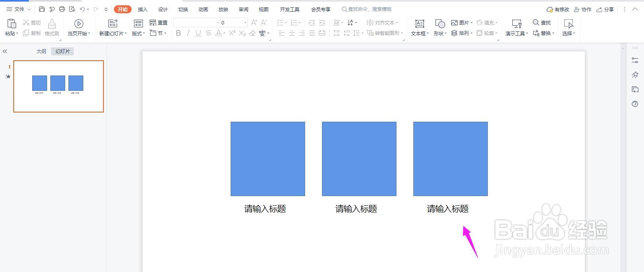Click the Share (分享) button
The image size is (644, 272).
pos(605,9)
